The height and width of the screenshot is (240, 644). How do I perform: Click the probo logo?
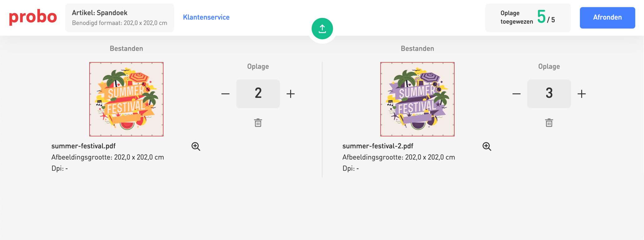click(33, 17)
